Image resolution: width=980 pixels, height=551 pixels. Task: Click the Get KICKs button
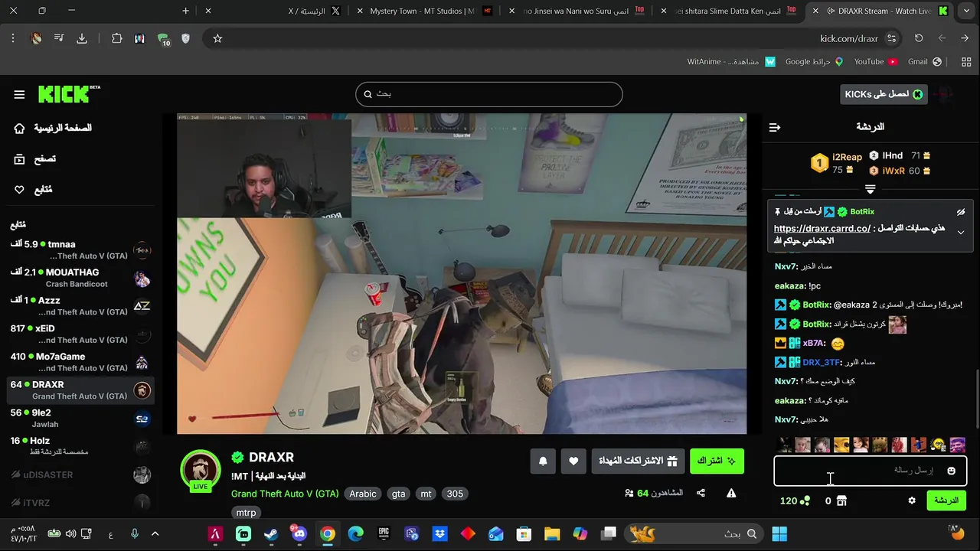(x=884, y=94)
